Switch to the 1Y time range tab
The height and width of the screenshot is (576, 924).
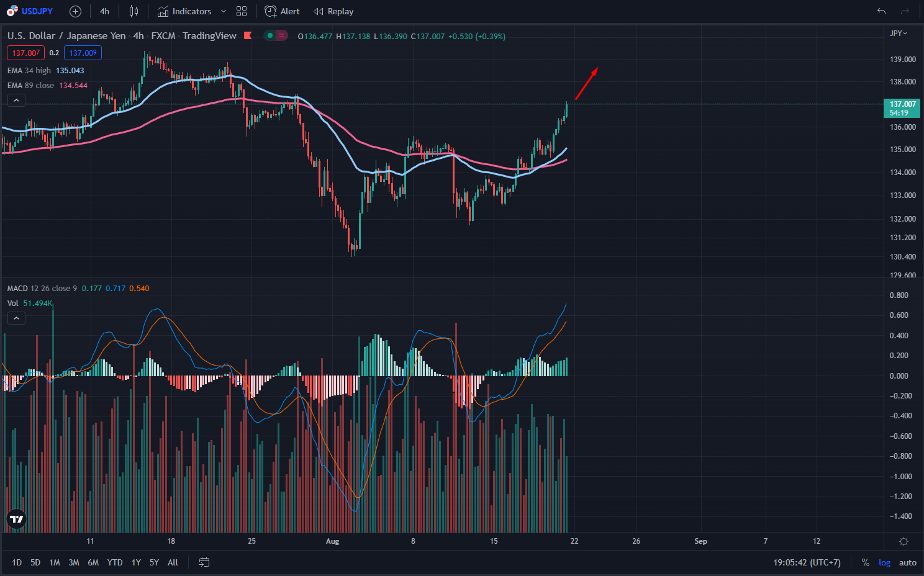(x=136, y=562)
